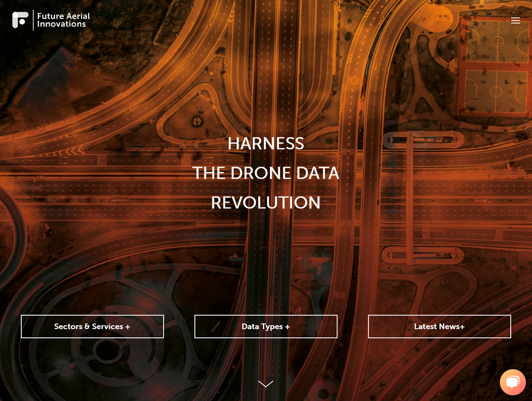Click the 'Future Aerial Innovations' brand text
Viewport: 532px width, 401px height.
64,20
